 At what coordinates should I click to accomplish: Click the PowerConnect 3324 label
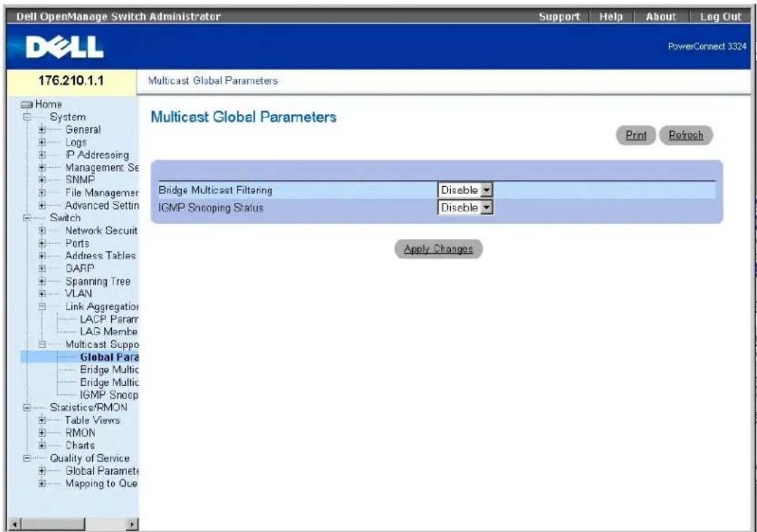(707, 47)
